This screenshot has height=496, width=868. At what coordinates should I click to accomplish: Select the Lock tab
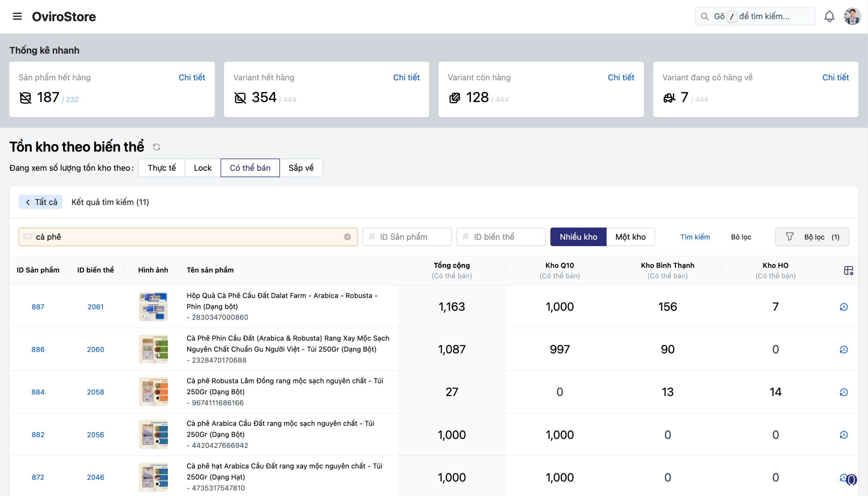(202, 168)
